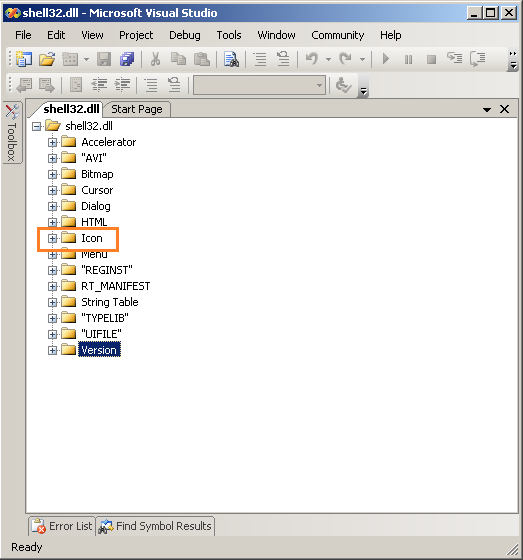The width and height of the screenshot is (523, 560).
Task: Close the shell32.dll document tab
Action: click(x=504, y=109)
